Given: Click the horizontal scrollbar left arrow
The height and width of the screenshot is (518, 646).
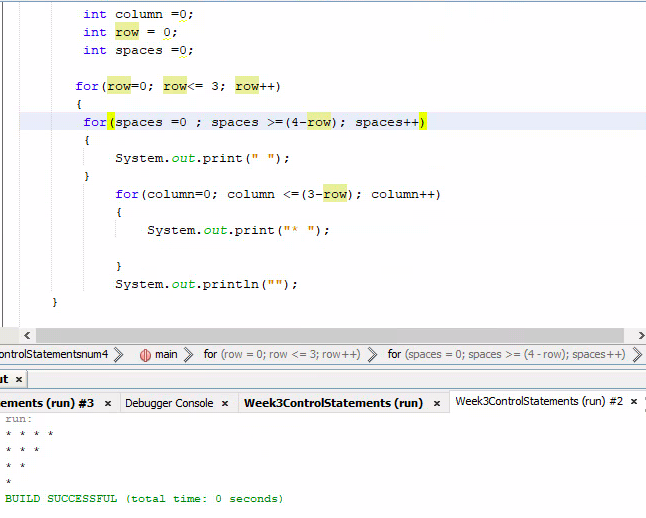Looking at the screenshot, I should [x=27, y=335].
